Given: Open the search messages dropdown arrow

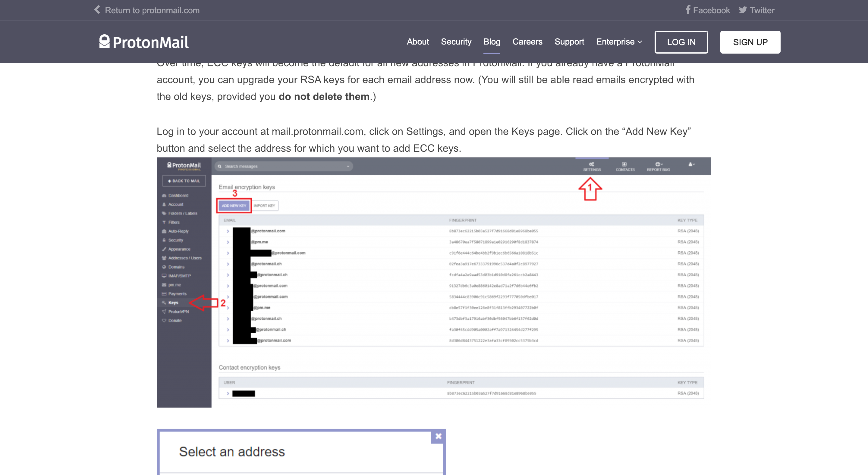Looking at the screenshot, I should pyautogui.click(x=348, y=166).
